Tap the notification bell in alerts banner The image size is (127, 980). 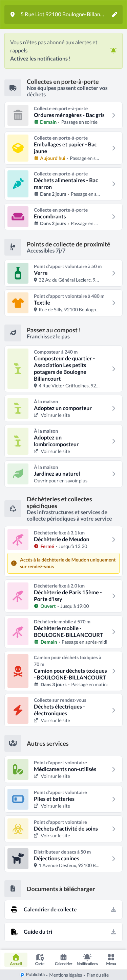tap(113, 51)
